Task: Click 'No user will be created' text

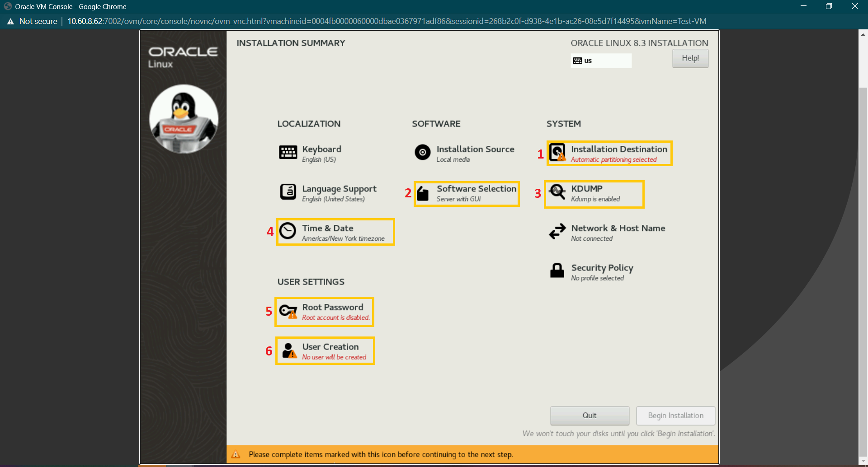Action: point(334,357)
